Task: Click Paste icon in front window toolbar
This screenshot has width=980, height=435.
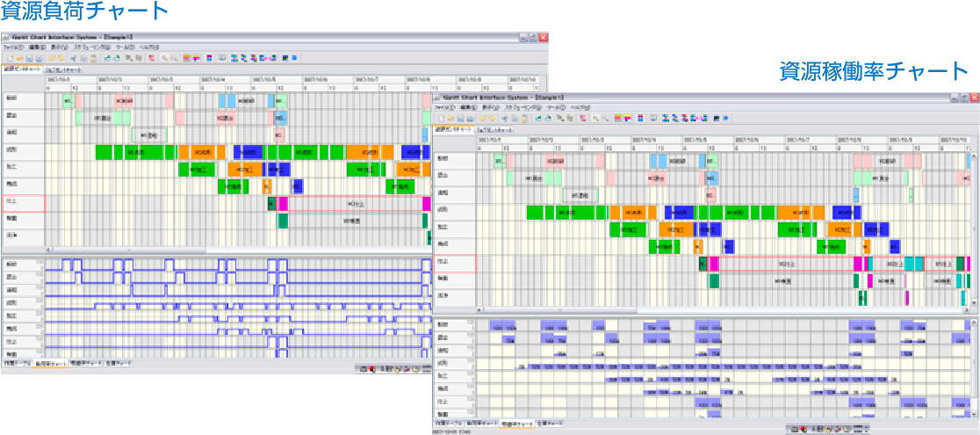Action: (525, 119)
